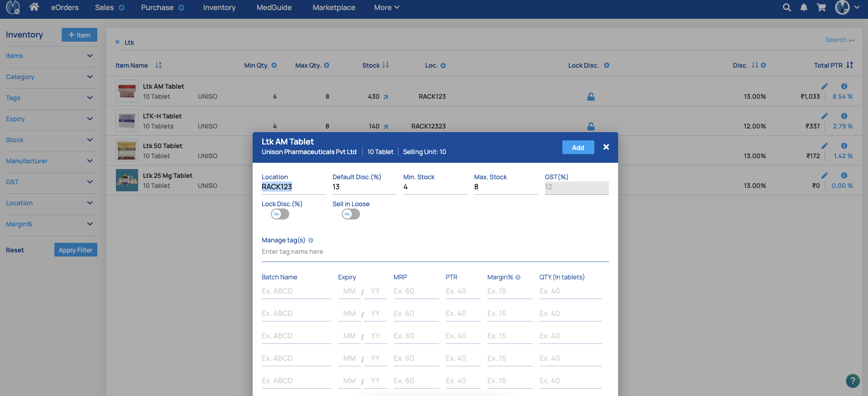The width and height of the screenshot is (868, 396).
Task: Click the Min Qty. plus icon
Action: coord(274,65)
